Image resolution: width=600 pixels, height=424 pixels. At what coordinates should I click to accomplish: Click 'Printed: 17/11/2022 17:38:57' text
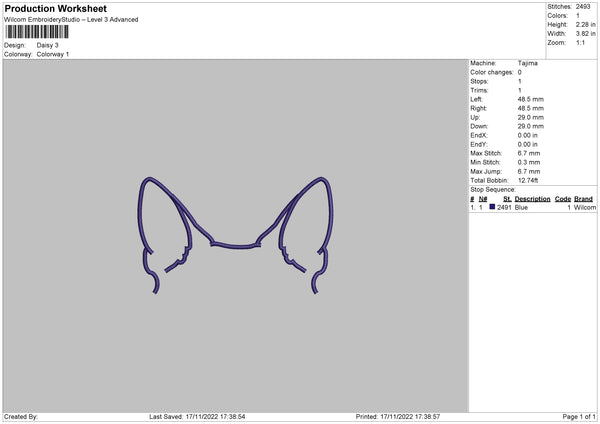(398, 417)
